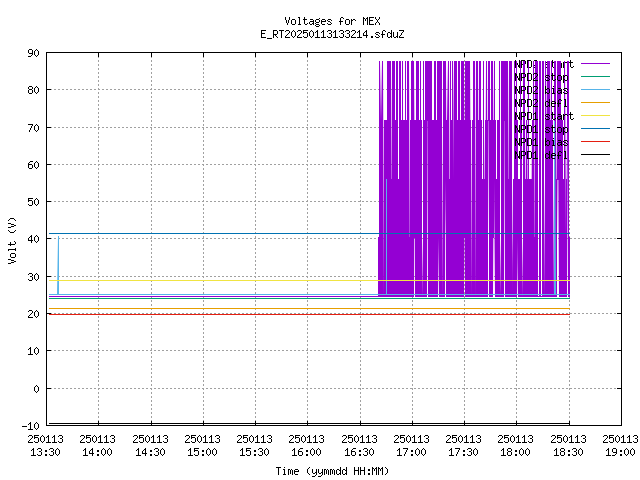Click the 20 y-axis tick label

click(33, 314)
